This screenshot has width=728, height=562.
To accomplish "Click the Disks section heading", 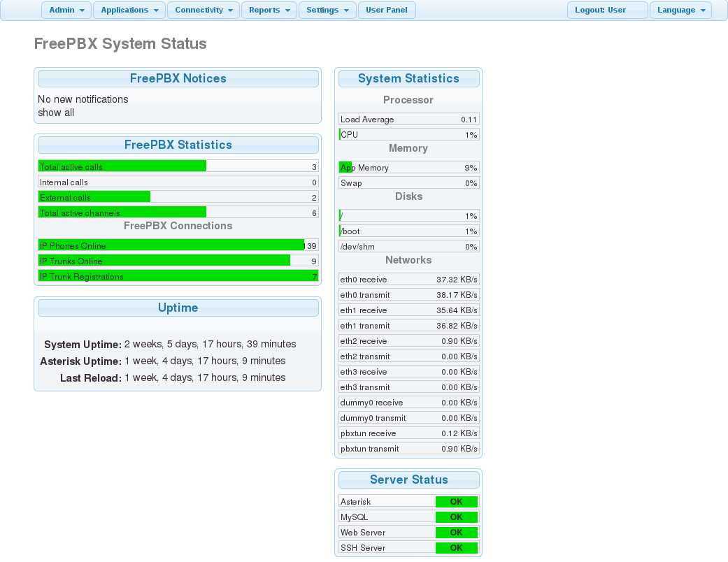I will pyautogui.click(x=408, y=196).
